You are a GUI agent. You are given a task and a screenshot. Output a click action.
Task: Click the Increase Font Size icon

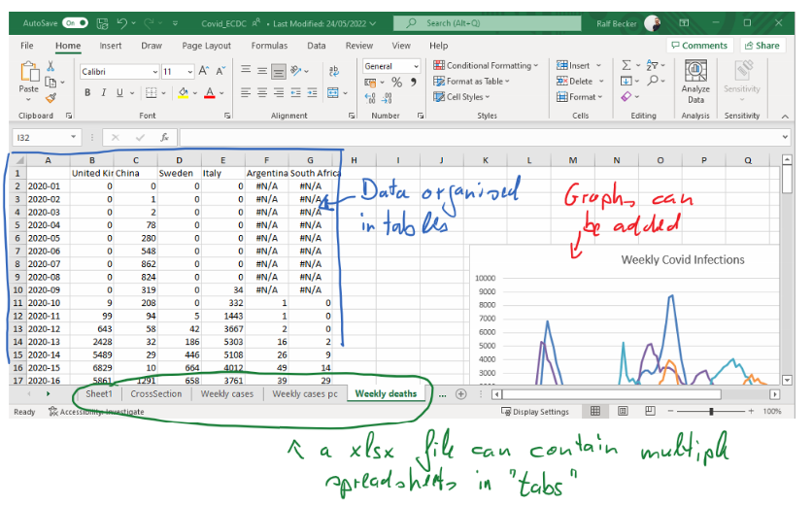pyautogui.click(x=205, y=71)
